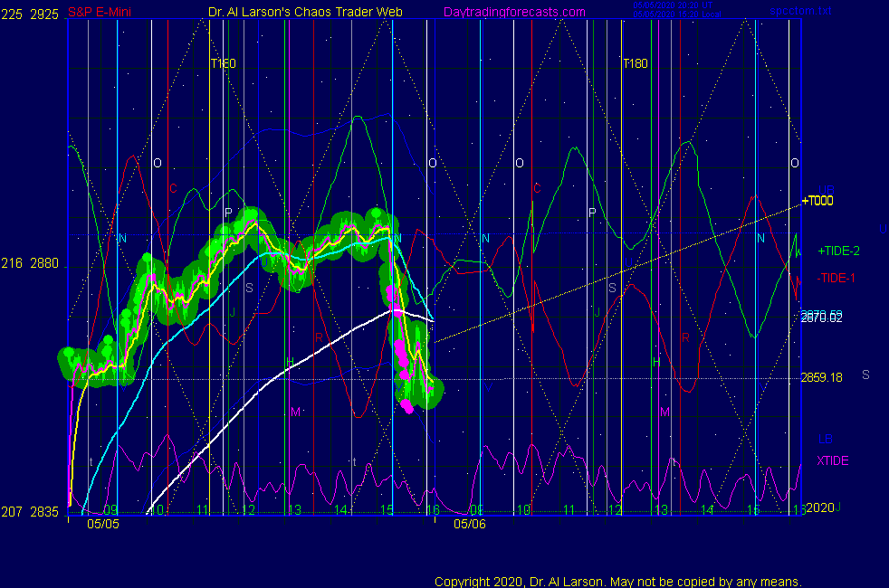The width and height of the screenshot is (889, 588).
Task: Click the magenta "M" marker on 05/06
Action: 664,412
